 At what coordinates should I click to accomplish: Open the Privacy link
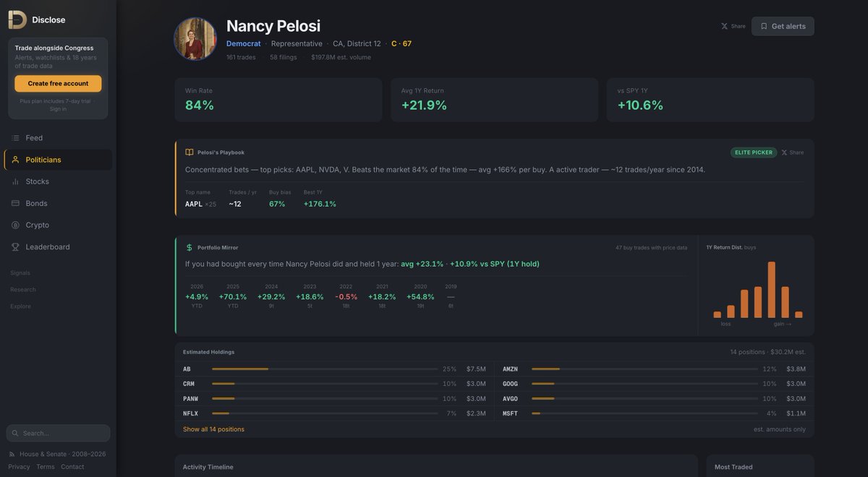pos(19,467)
